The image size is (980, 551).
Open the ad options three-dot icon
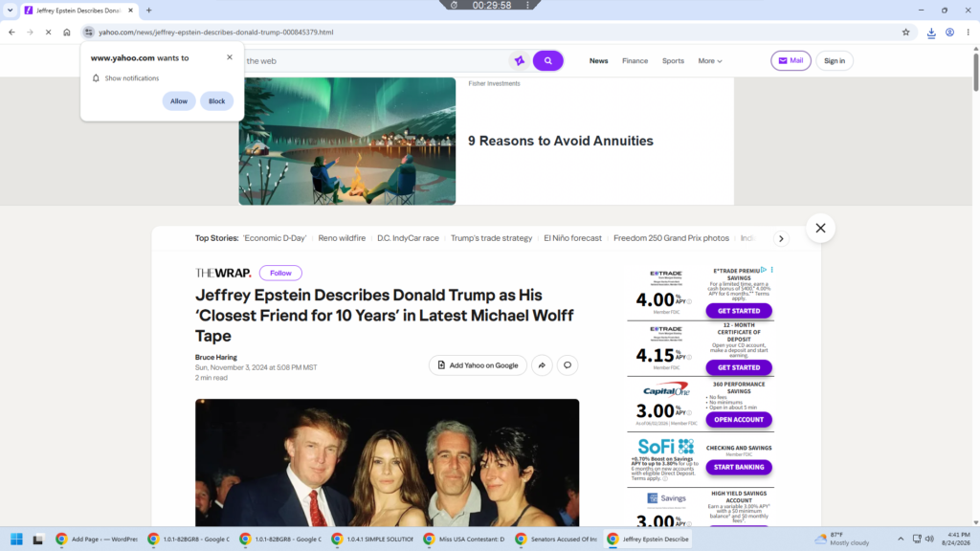coord(772,270)
